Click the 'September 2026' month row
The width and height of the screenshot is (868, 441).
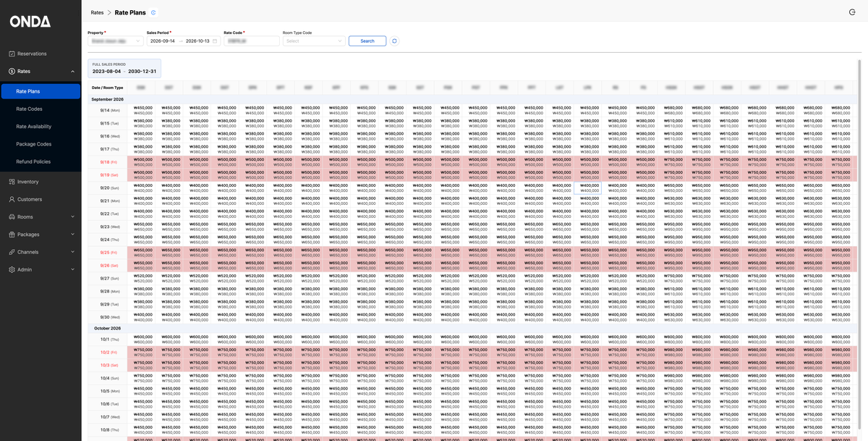click(x=474, y=99)
